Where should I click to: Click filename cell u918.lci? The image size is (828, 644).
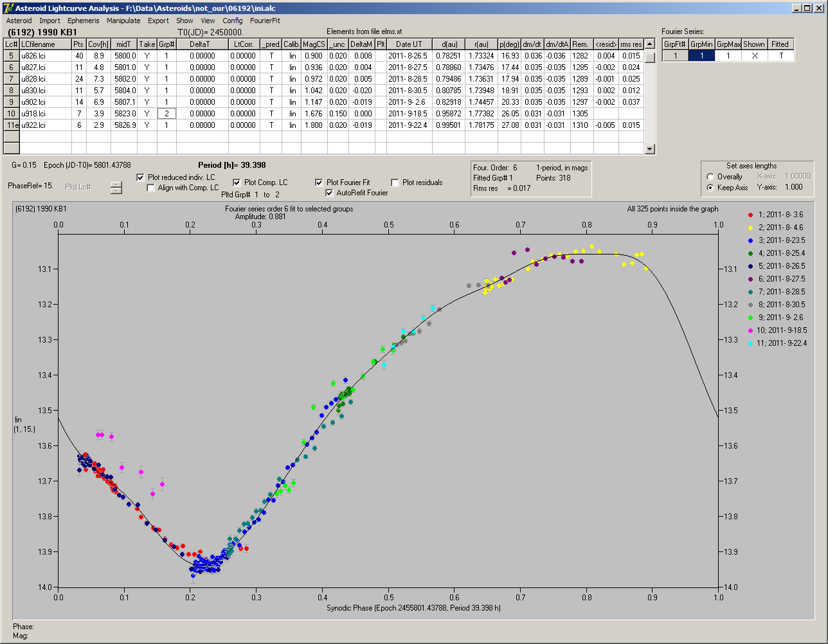point(45,114)
